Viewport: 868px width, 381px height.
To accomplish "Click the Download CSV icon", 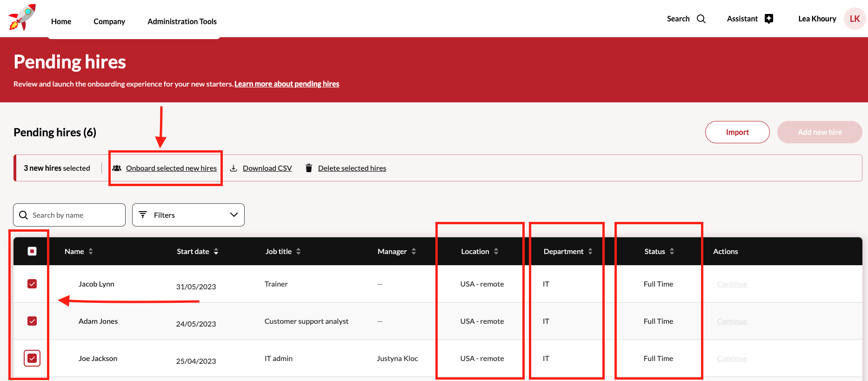I will [x=234, y=168].
